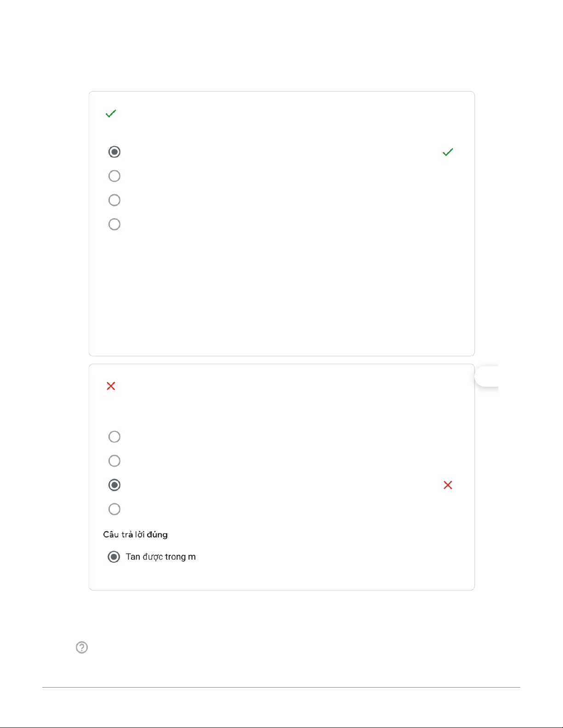This screenshot has height=728, width=563.
Task: Click the "Tan được trong m" answer text
Action: pos(161,557)
